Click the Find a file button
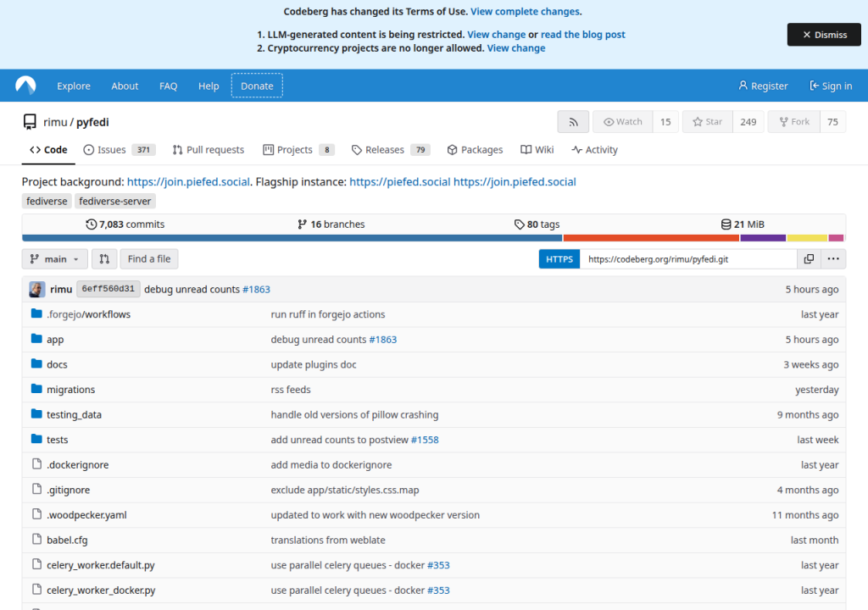The height and width of the screenshot is (610, 868). point(149,259)
